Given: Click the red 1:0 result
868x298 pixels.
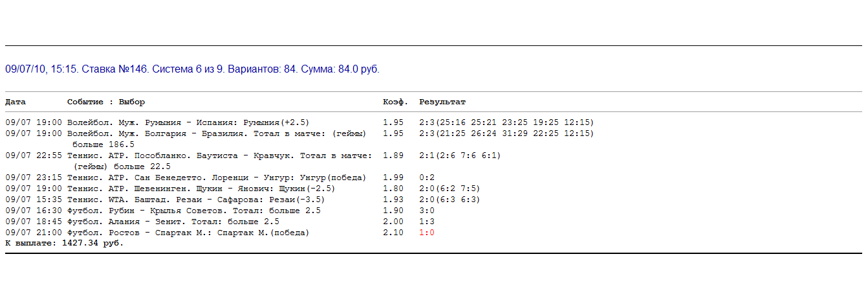Looking at the screenshot, I should click(x=427, y=233).
